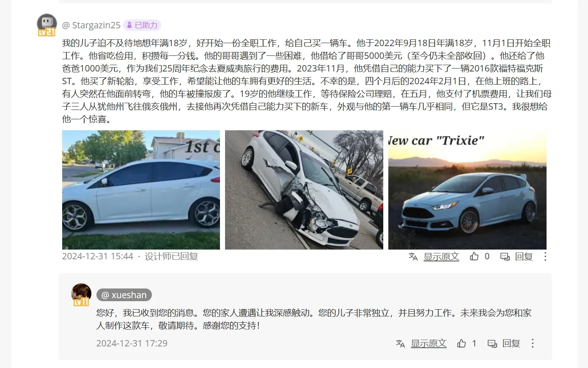Open the crashed car photo thumbnail

click(304, 189)
